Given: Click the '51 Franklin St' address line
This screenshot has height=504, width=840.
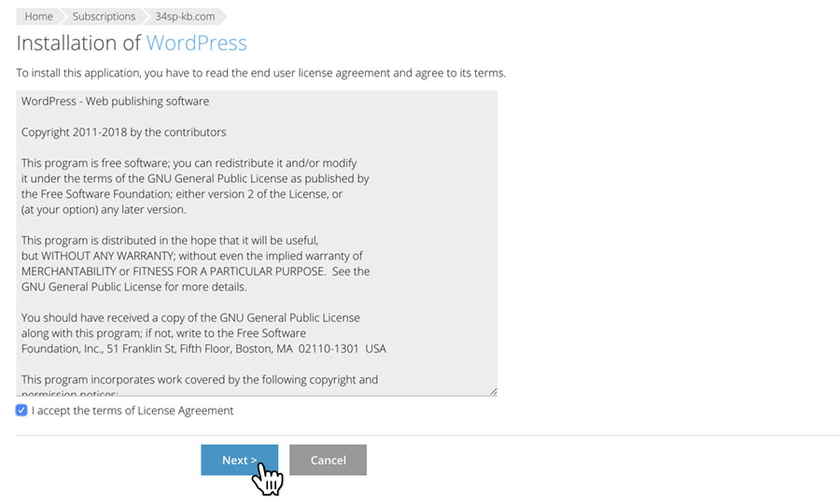Looking at the screenshot, I should [203, 349].
